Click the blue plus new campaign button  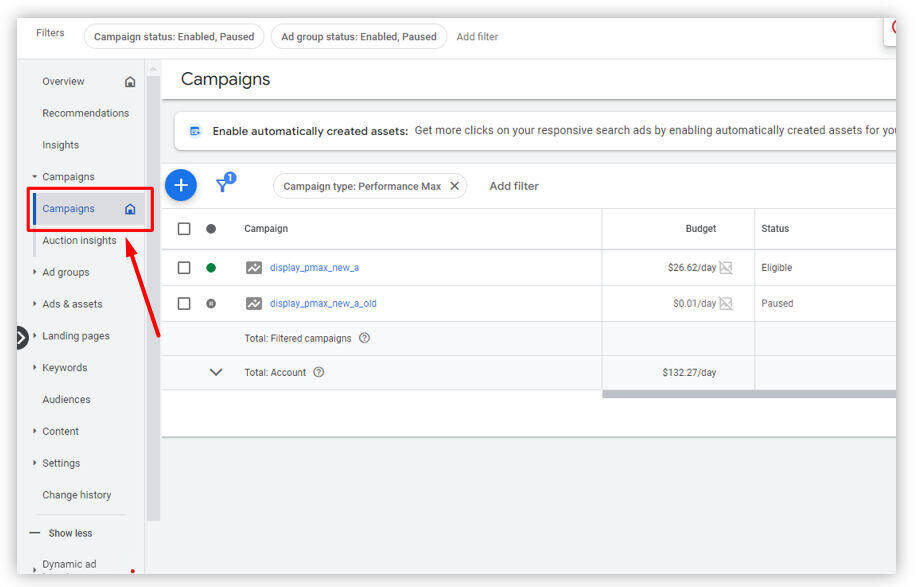click(x=181, y=185)
